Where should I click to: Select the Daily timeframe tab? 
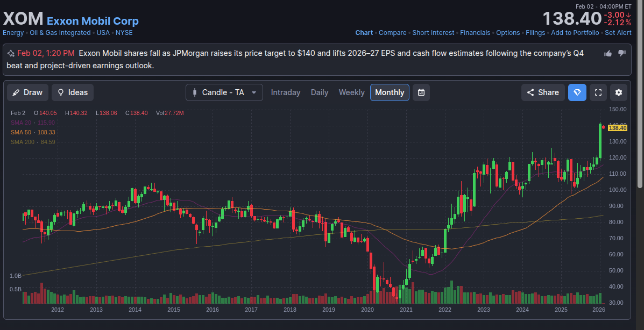pos(320,92)
